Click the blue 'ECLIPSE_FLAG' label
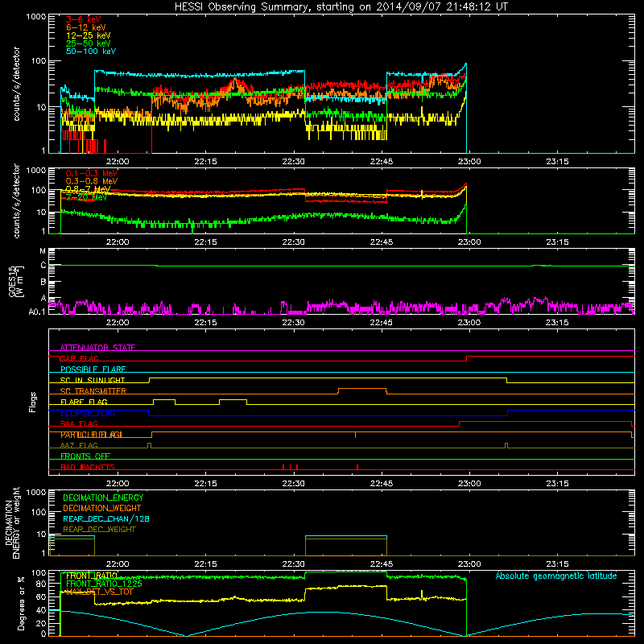The width and height of the screenshot is (644, 644). [88, 413]
